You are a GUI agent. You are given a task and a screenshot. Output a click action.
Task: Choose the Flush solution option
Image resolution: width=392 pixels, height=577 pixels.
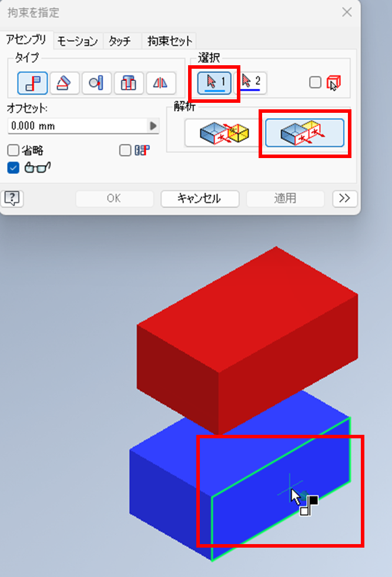coord(305,133)
